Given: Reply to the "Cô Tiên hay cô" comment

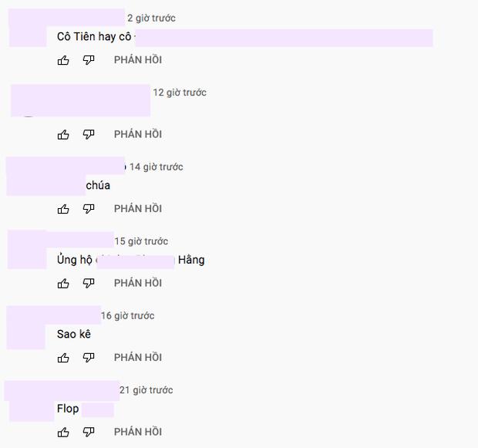Looking at the screenshot, I should coord(138,60).
